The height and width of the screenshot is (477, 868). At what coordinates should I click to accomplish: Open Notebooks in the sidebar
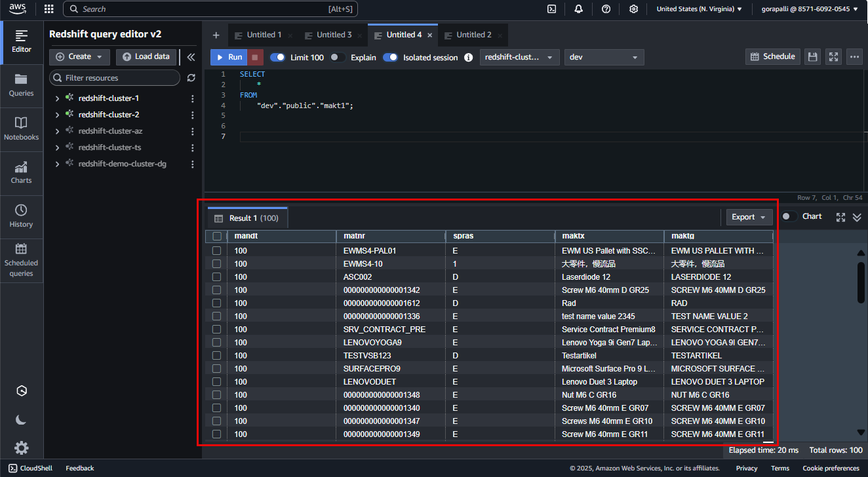click(x=22, y=129)
